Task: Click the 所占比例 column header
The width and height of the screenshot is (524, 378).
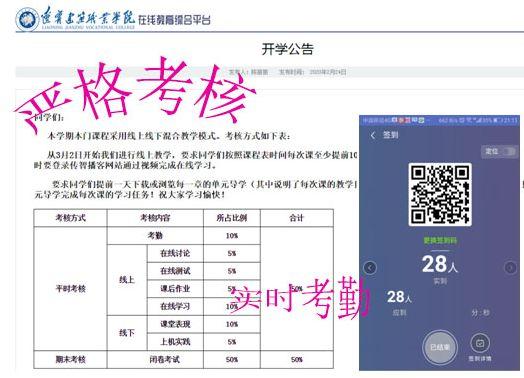Action: pos(232,218)
